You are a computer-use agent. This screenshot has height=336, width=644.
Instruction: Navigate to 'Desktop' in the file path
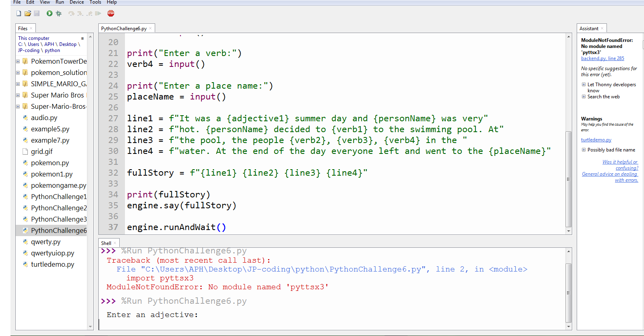coord(68,44)
